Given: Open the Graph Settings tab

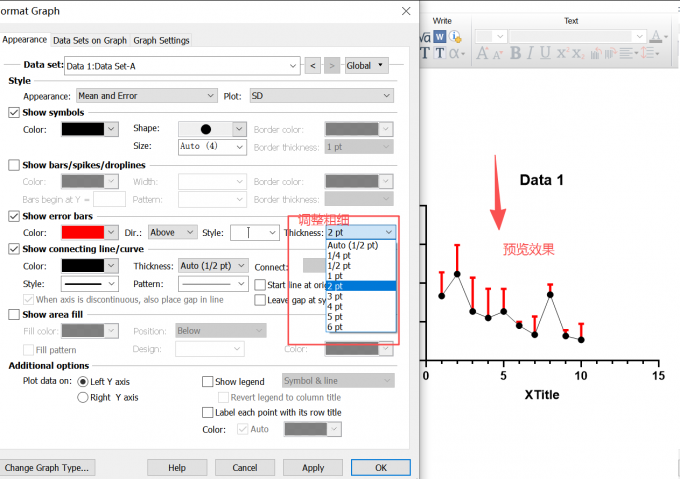Looking at the screenshot, I should click(161, 40).
